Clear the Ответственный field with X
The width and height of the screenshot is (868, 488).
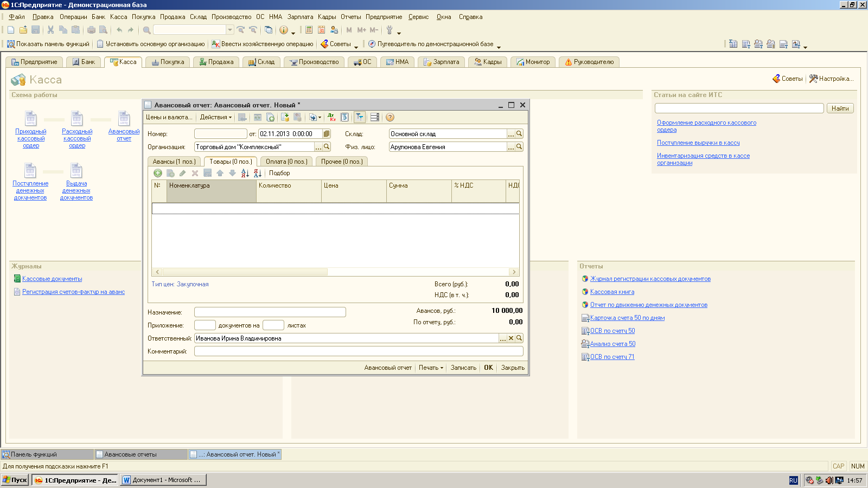tap(511, 338)
